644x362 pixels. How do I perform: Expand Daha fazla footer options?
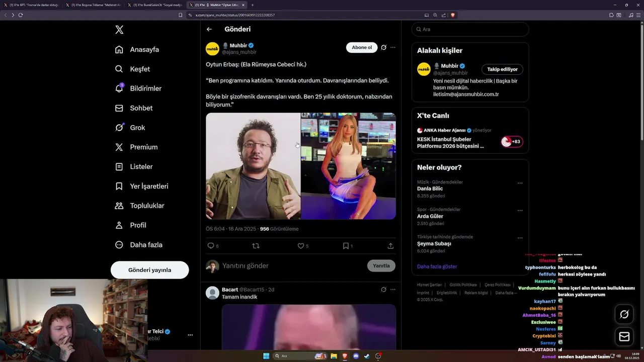pyautogui.click(x=506, y=293)
